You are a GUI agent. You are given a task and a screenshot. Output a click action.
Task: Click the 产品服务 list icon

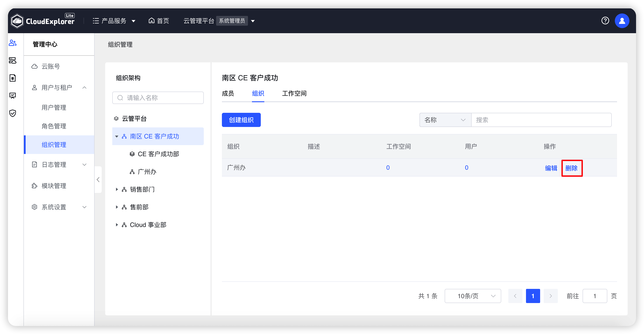click(96, 21)
